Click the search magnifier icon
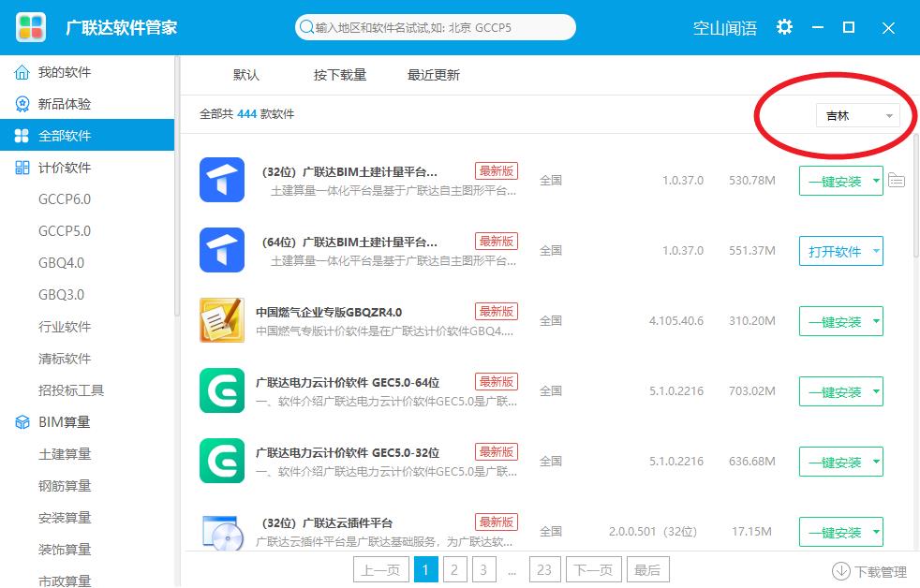 (306, 27)
